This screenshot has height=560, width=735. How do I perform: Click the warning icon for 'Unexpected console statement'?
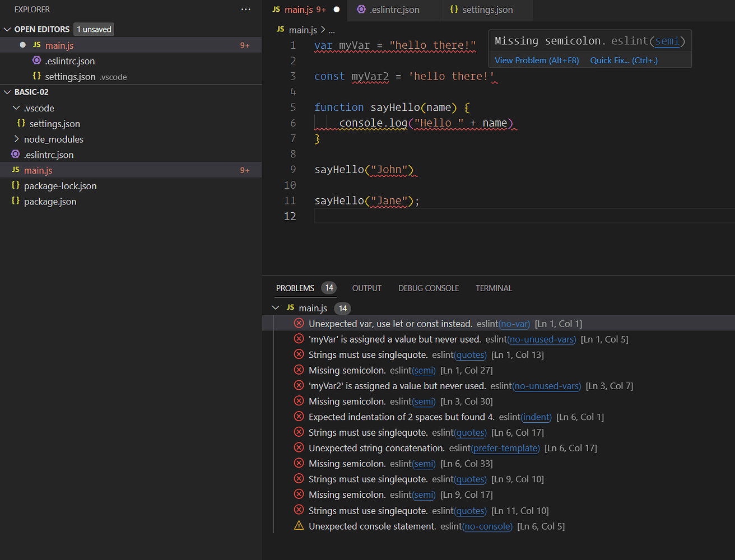pos(299,525)
